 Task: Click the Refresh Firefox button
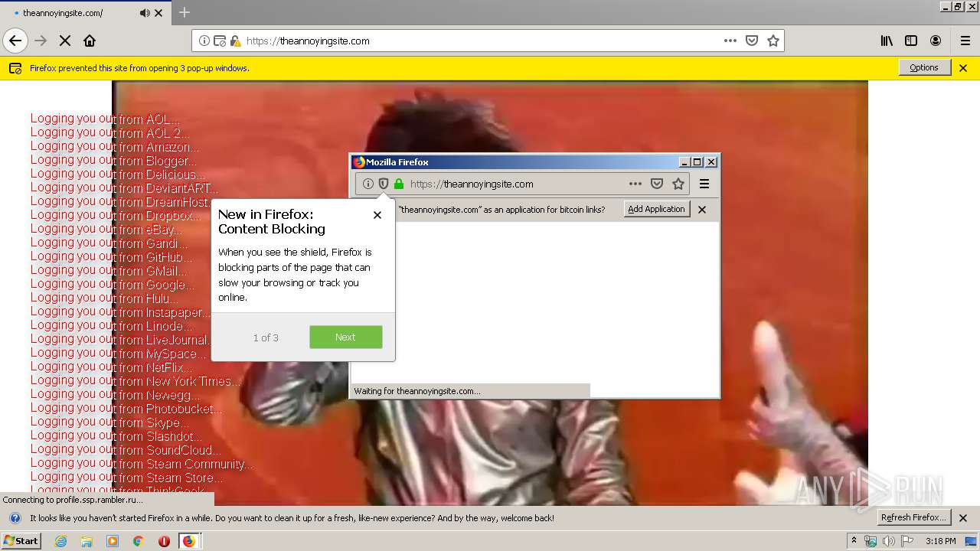(x=914, y=517)
